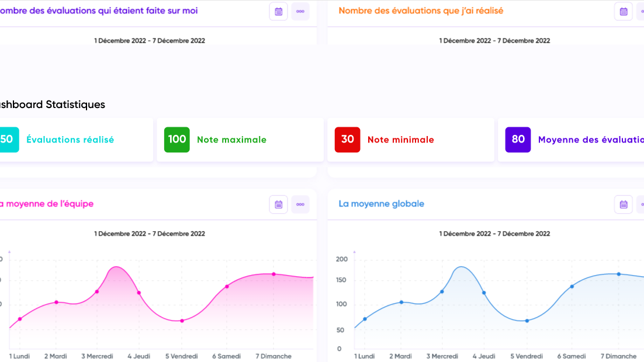Click the purple 80 badge for Moyenne des évaluations
The height and width of the screenshot is (362, 644).
[x=518, y=140]
